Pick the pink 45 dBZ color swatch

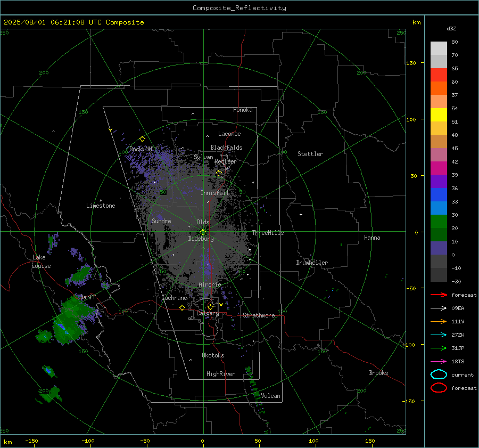pos(439,154)
